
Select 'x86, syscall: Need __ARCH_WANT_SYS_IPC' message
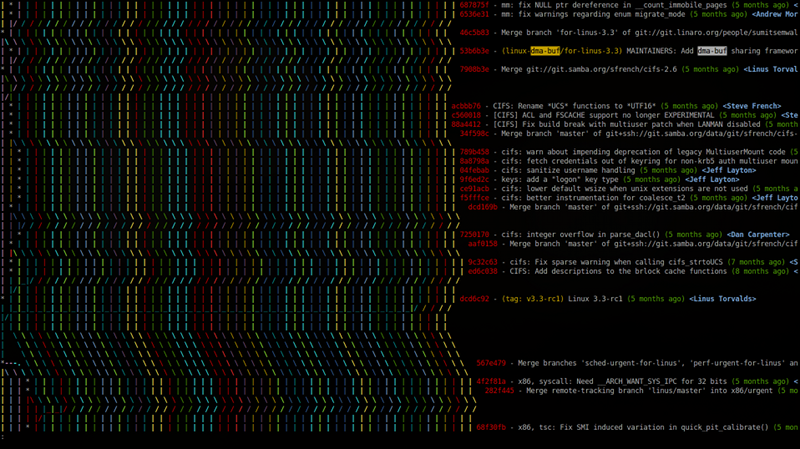[622, 382]
